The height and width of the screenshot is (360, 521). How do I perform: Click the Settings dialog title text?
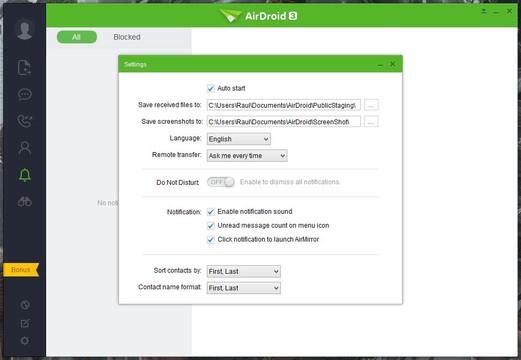(x=135, y=64)
